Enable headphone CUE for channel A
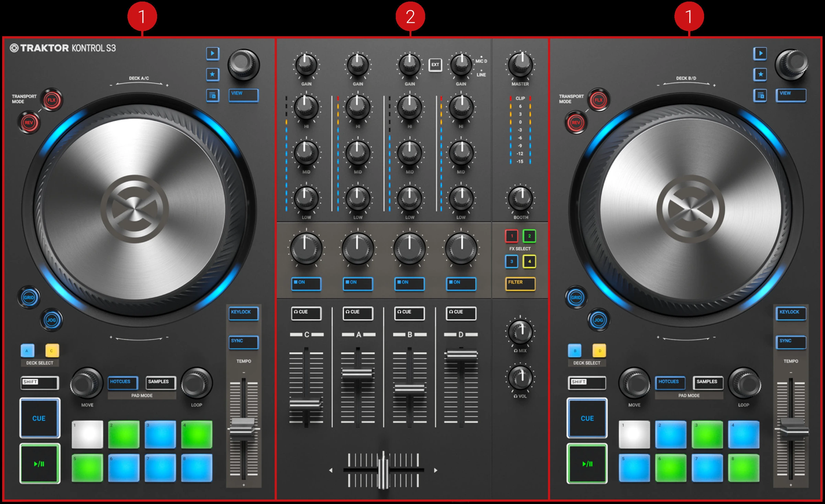 coord(358,313)
